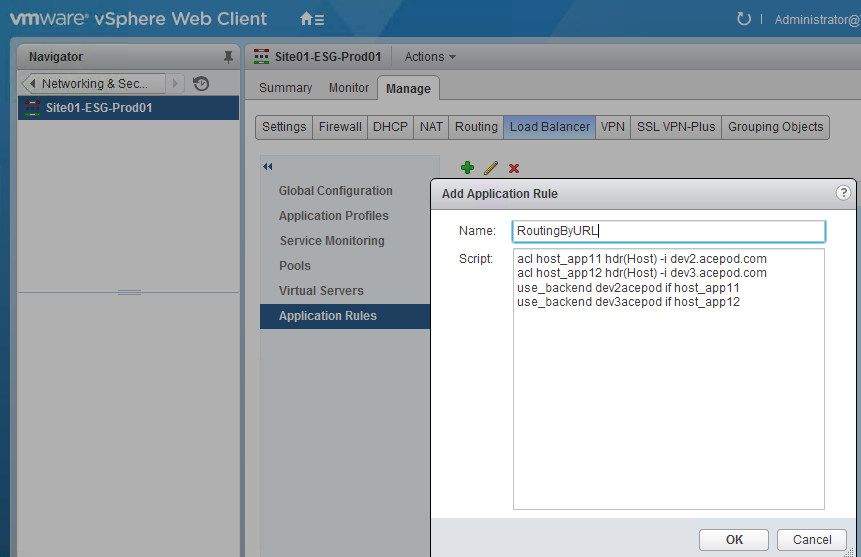Pin the Navigator panel

pos(228,57)
